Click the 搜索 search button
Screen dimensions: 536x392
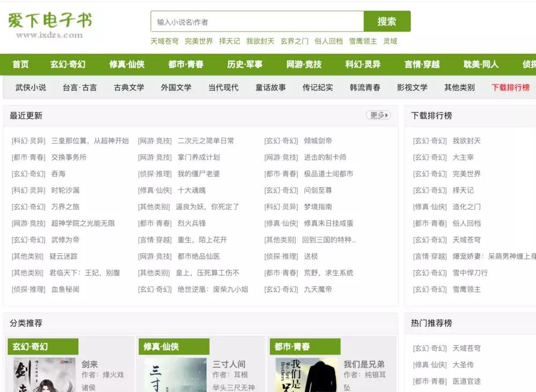[387, 22]
